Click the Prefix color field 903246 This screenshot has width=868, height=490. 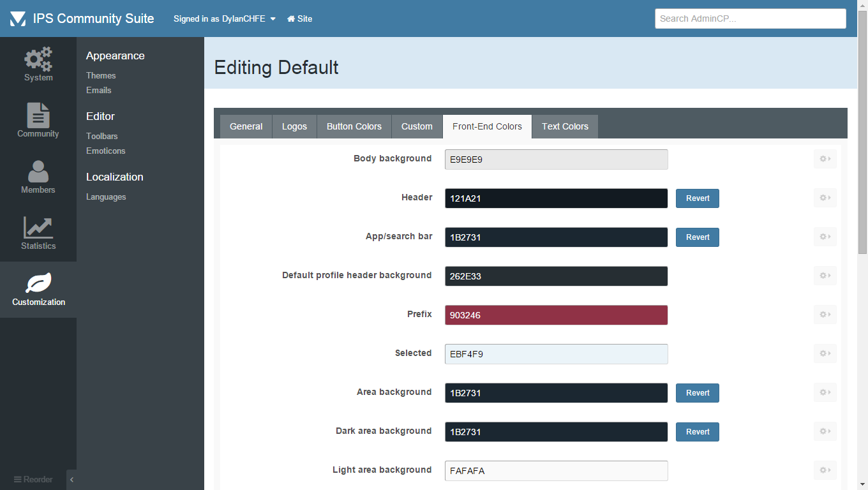click(556, 315)
